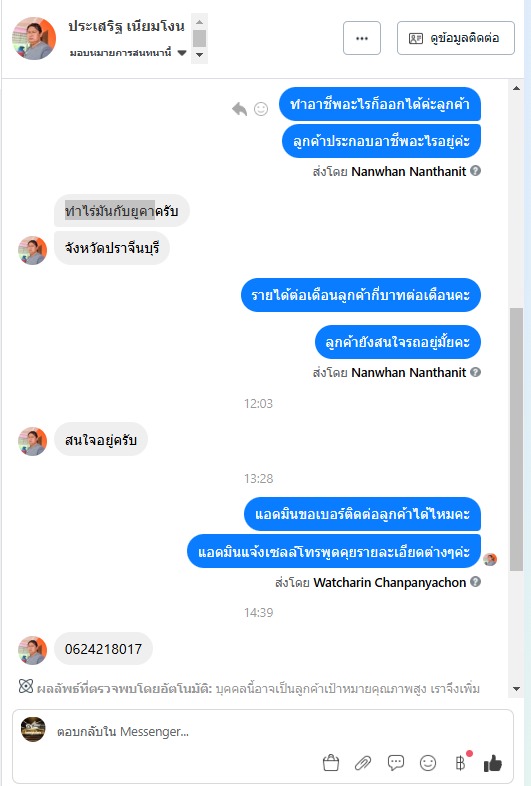This screenshot has height=786, width=531.
Task: Attach a file using paperclip icon
Action: 363,762
